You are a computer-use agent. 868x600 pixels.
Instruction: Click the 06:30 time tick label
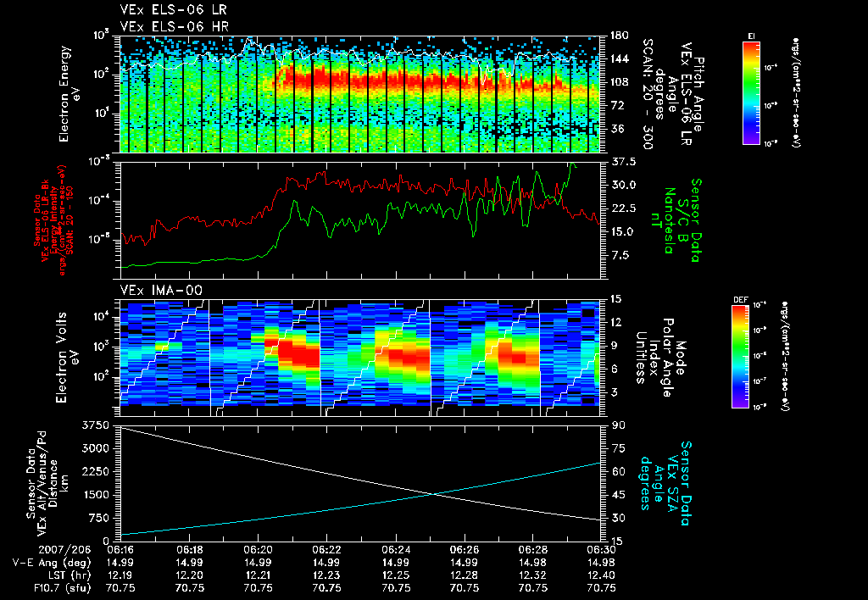coord(602,550)
